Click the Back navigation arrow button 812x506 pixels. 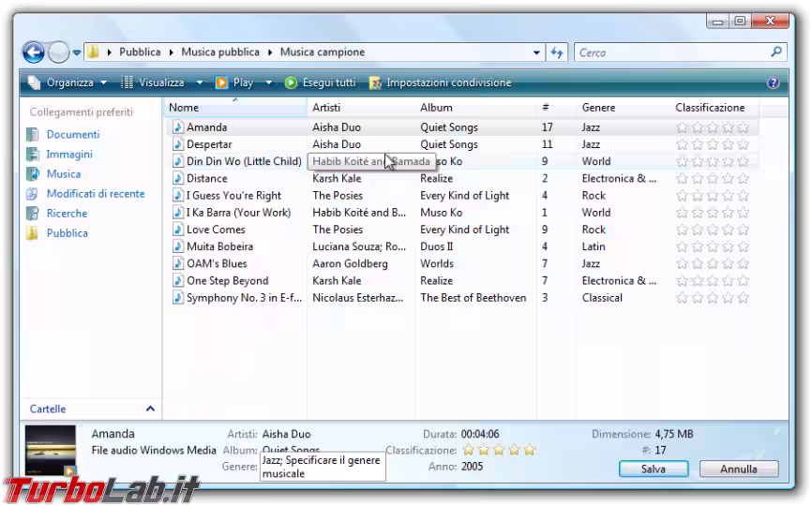click(33, 52)
